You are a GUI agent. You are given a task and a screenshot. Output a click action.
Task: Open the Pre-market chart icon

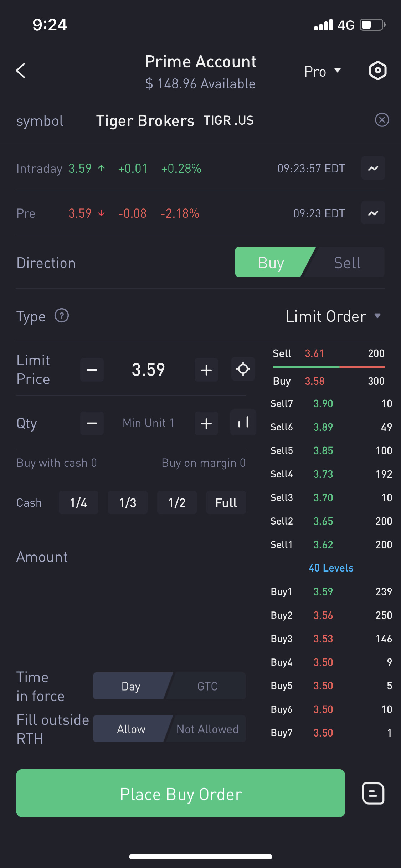click(x=373, y=213)
